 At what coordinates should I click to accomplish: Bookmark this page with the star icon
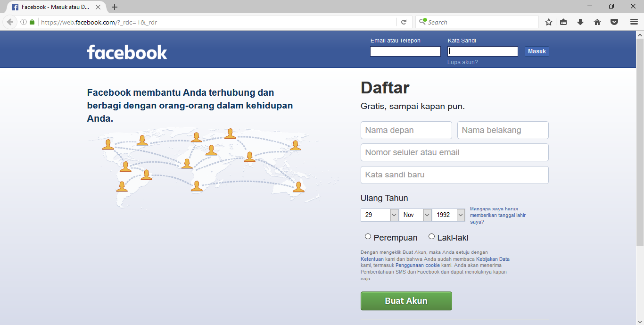click(x=548, y=22)
